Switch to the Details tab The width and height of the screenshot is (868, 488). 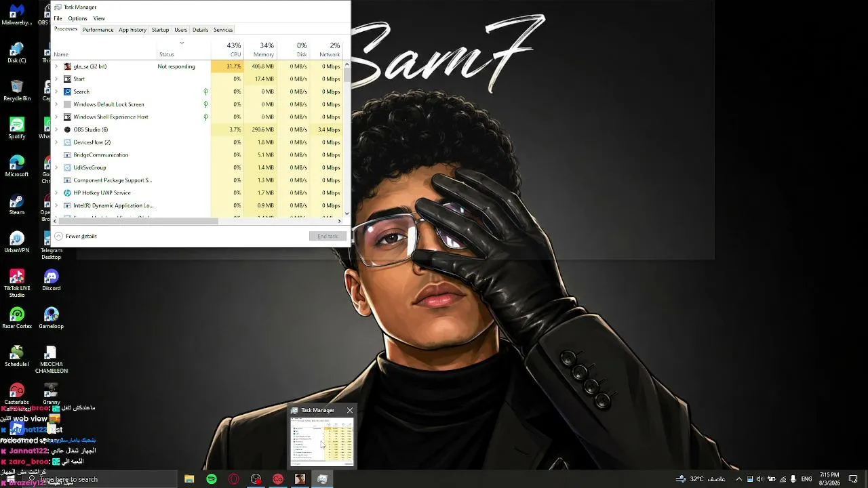(200, 30)
